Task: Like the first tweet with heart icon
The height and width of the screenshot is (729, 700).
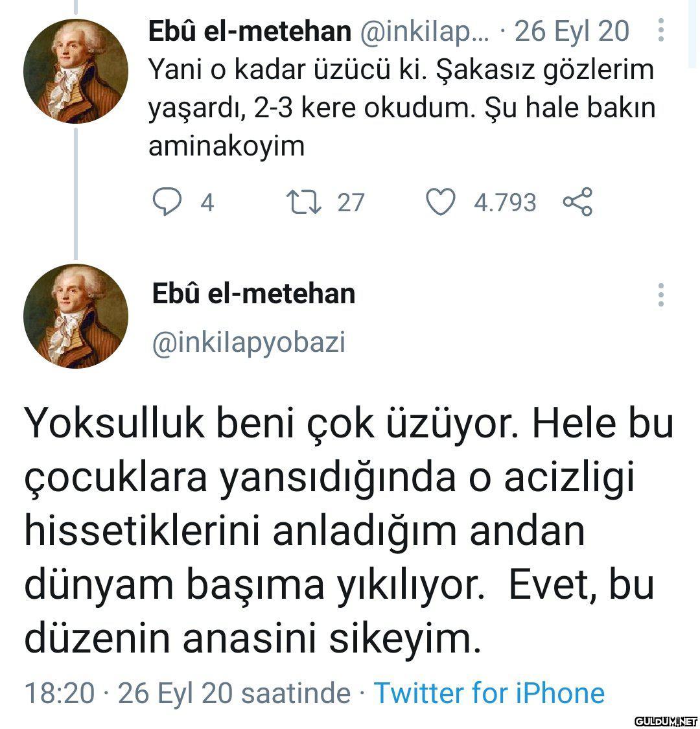Action: coord(441,202)
